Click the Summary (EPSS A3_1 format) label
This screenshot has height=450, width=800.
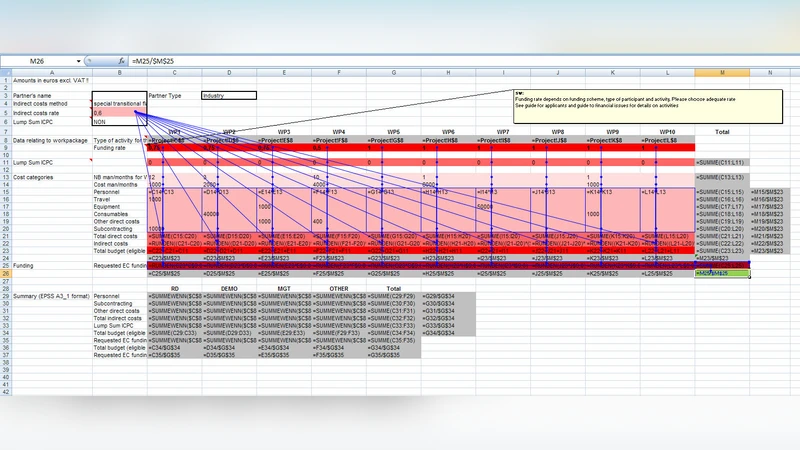(50, 296)
